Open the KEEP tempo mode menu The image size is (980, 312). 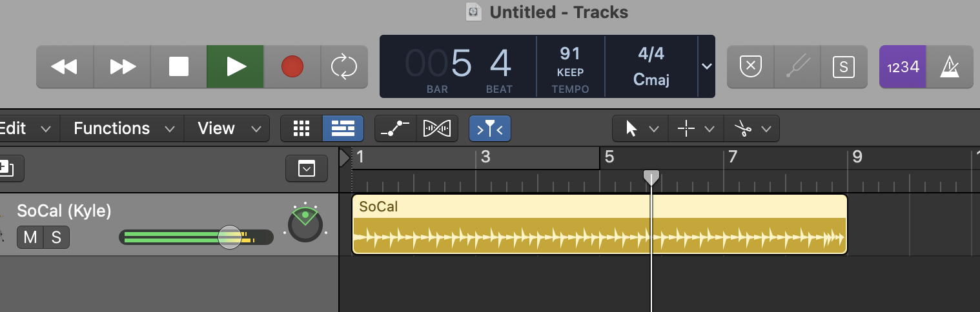570,73
